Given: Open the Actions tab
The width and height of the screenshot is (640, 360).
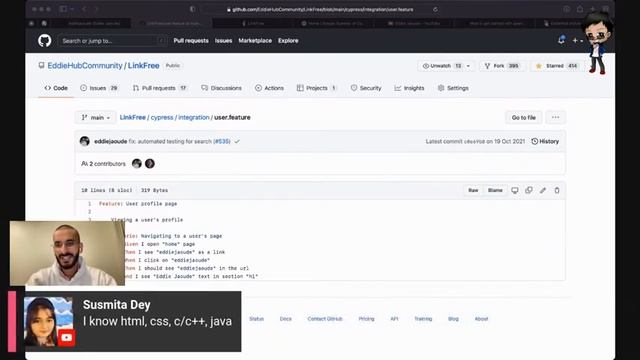Looking at the screenshot, I should [269, 88].
